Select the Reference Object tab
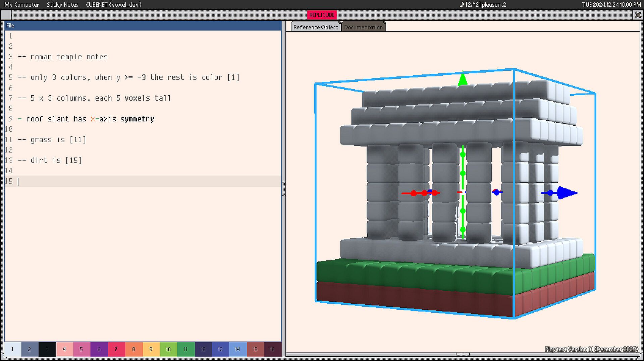644x361 pixels. click(x=315, y=27)
